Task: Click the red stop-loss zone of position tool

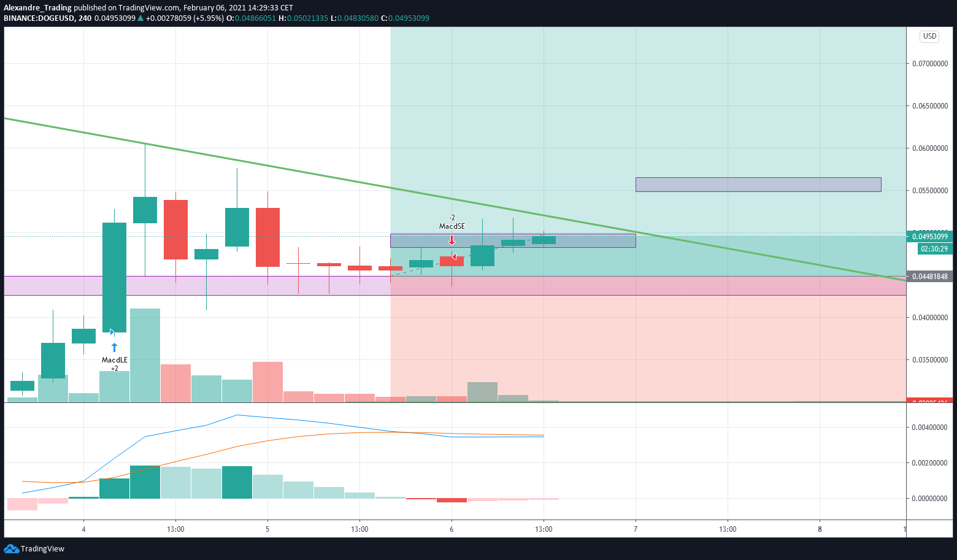Action: [x=648, y=339]
